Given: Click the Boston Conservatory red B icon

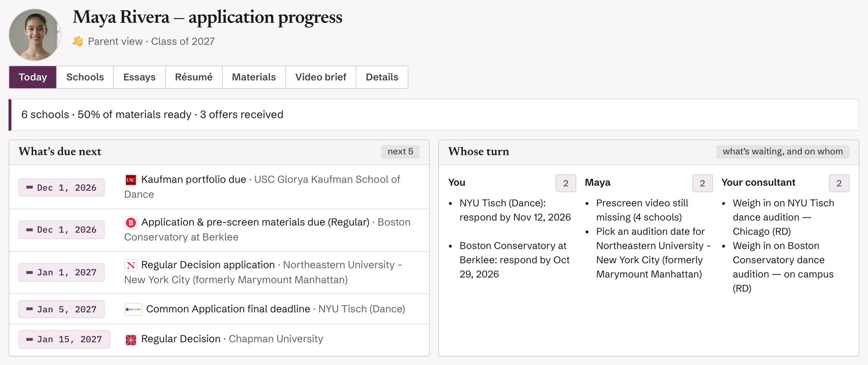Looking at the screenshot, I should (131, 223).
